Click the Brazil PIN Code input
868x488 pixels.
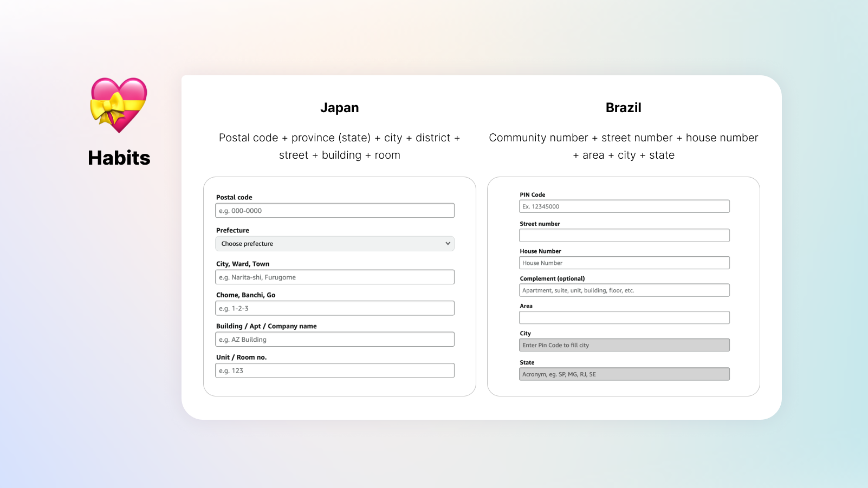tap(624, 206)
